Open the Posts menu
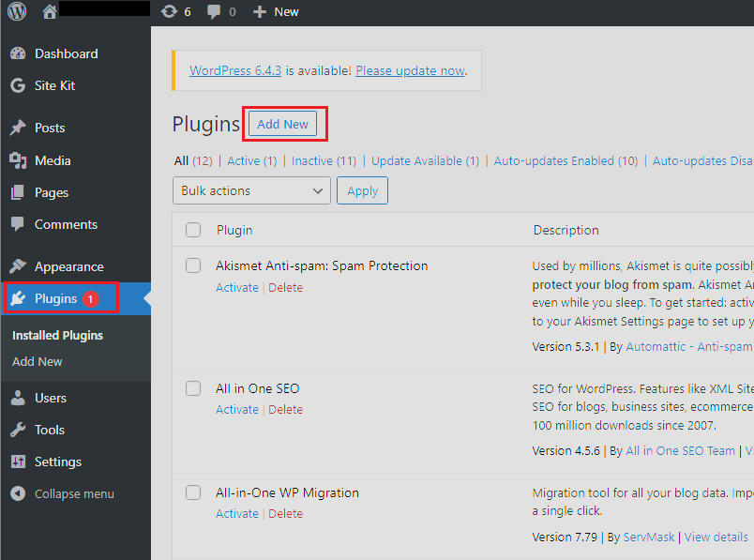 [x=50, y=128]
